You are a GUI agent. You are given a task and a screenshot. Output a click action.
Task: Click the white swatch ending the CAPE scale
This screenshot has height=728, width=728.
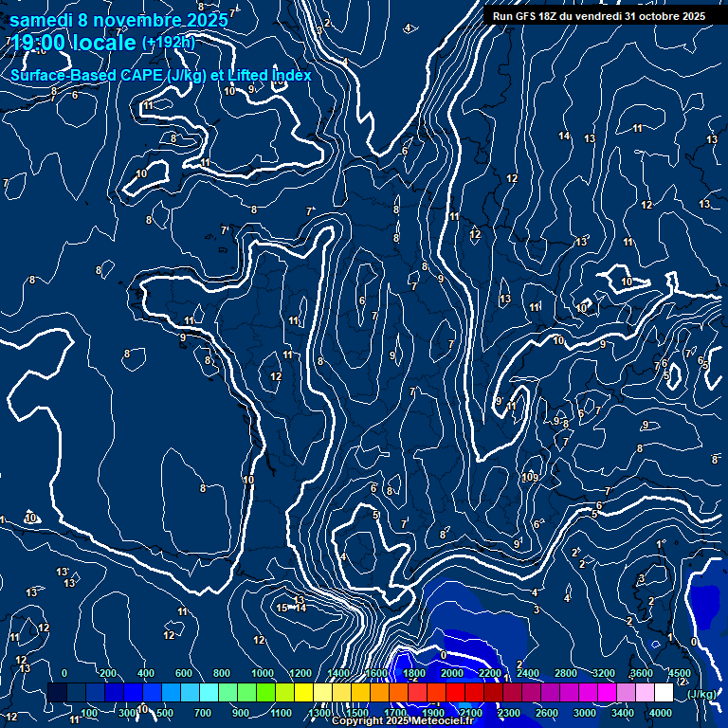point(664,692)
